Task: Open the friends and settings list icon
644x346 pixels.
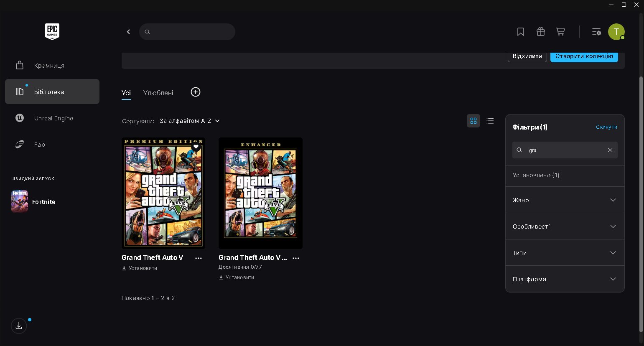Action: (x=596, y=32)
